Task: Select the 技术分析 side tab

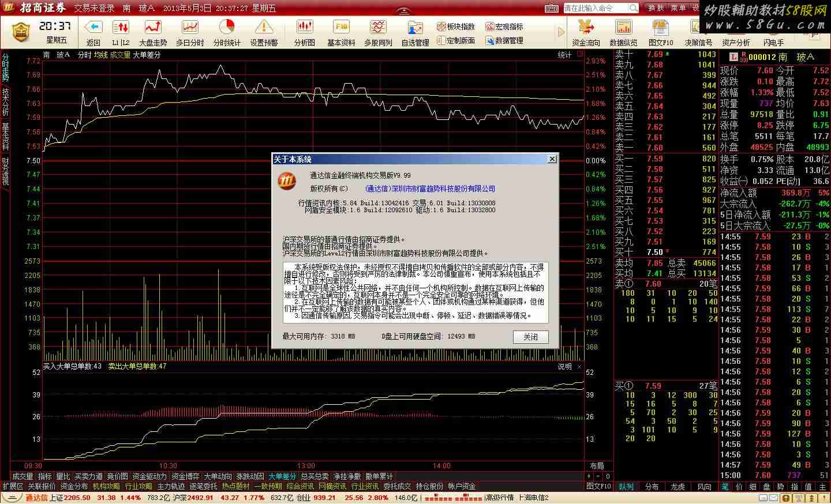Action: 5,102
